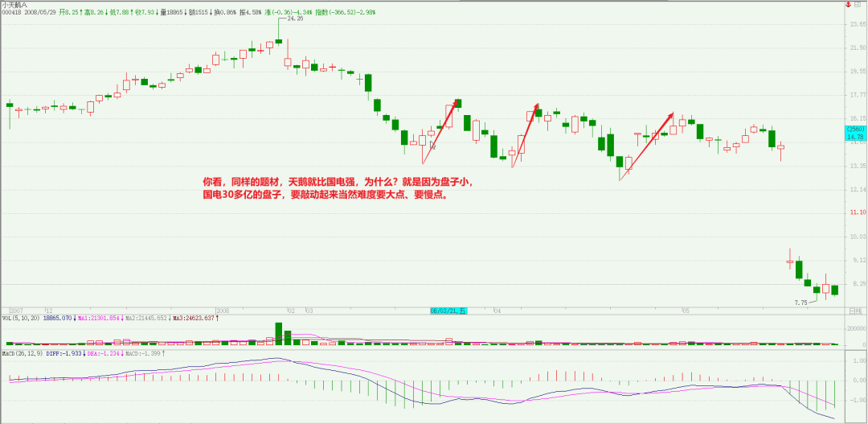
Task: Select the 日线 period label
Action: 855,311
